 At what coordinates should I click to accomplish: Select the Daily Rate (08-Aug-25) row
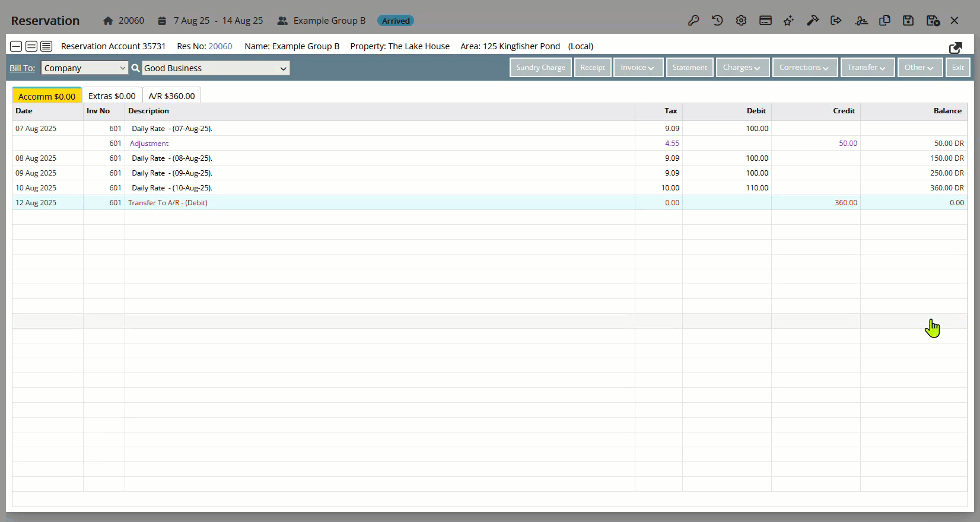click(489, 158)
